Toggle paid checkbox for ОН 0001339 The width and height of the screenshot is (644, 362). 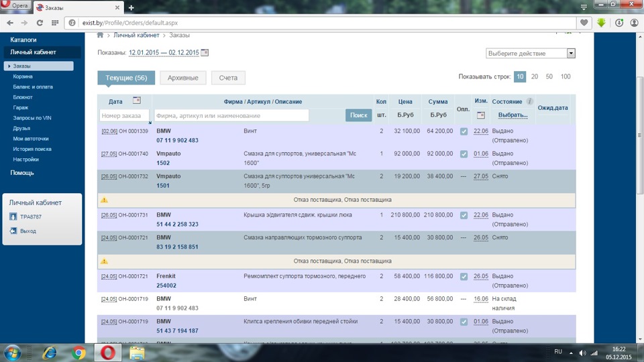pos(464,131)
